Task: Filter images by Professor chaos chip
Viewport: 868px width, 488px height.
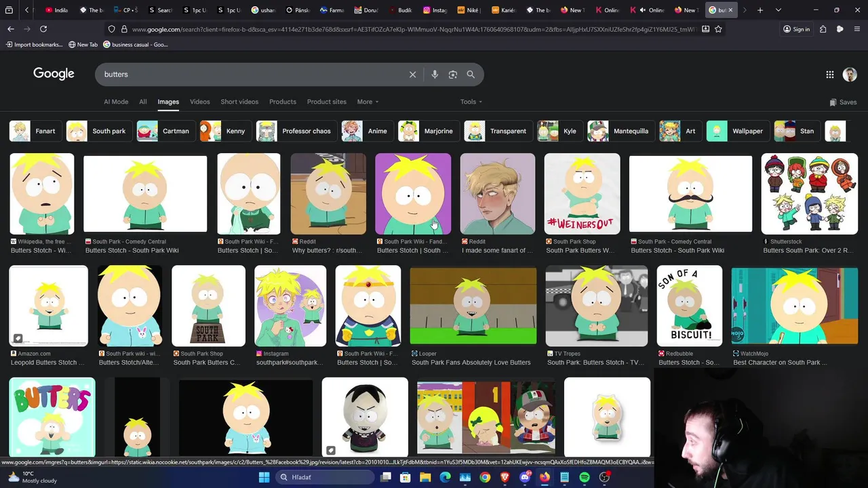Action: point(296,131)
